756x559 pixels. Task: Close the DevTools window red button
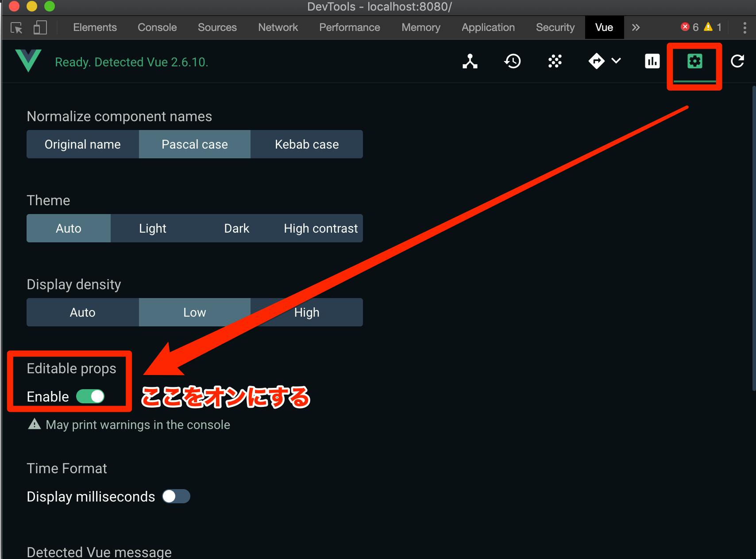pyautogui.click(x=14, y=6)
